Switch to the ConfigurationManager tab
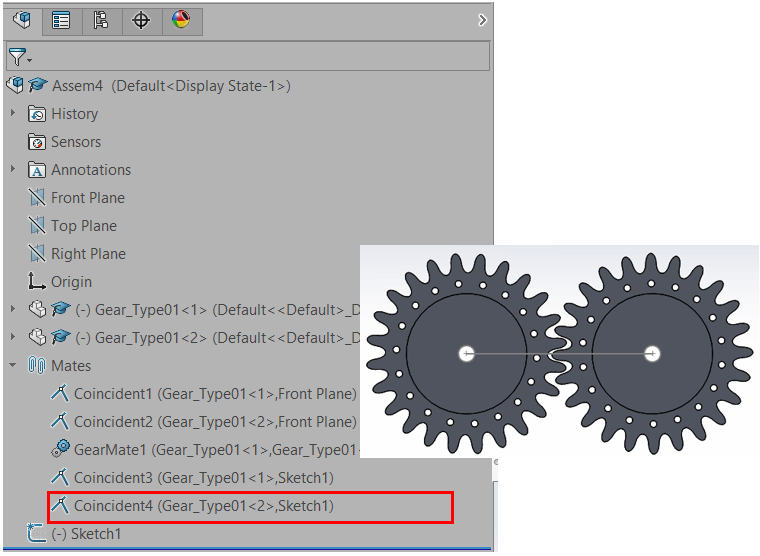The height and width of the screenshot is (556, 760). pos(101,20)
